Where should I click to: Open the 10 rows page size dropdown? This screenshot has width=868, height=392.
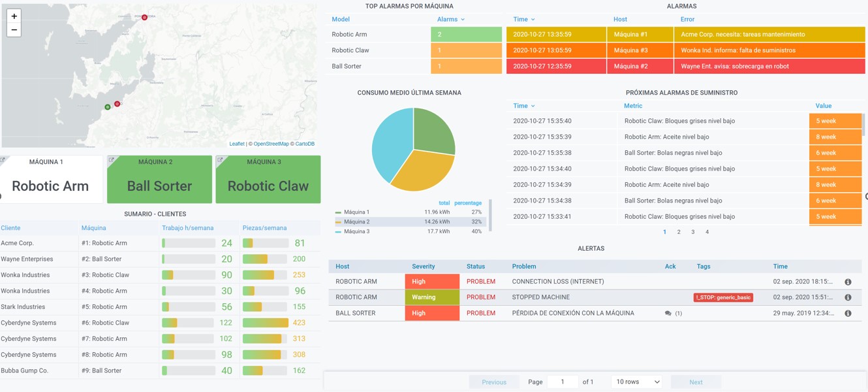coord(638,382)
